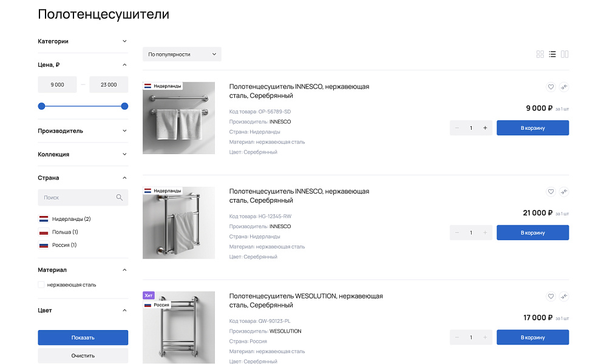Image resolution: width=607 pixels, height=364 pixels.
Task: Add first INNESCO towel dryer to favorites
Action: pos(551,87)
